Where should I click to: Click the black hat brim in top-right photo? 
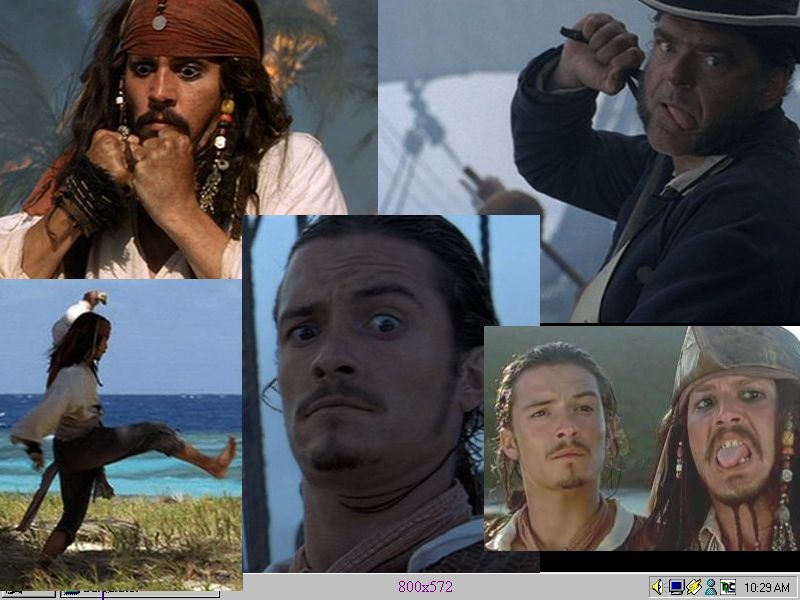[x=720, y=12]
